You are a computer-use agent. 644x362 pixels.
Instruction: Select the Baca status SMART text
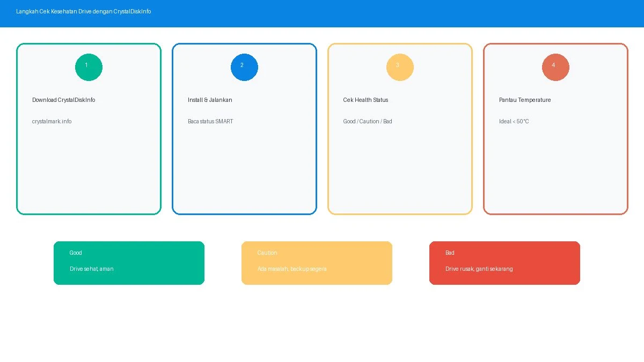point(210,122)
